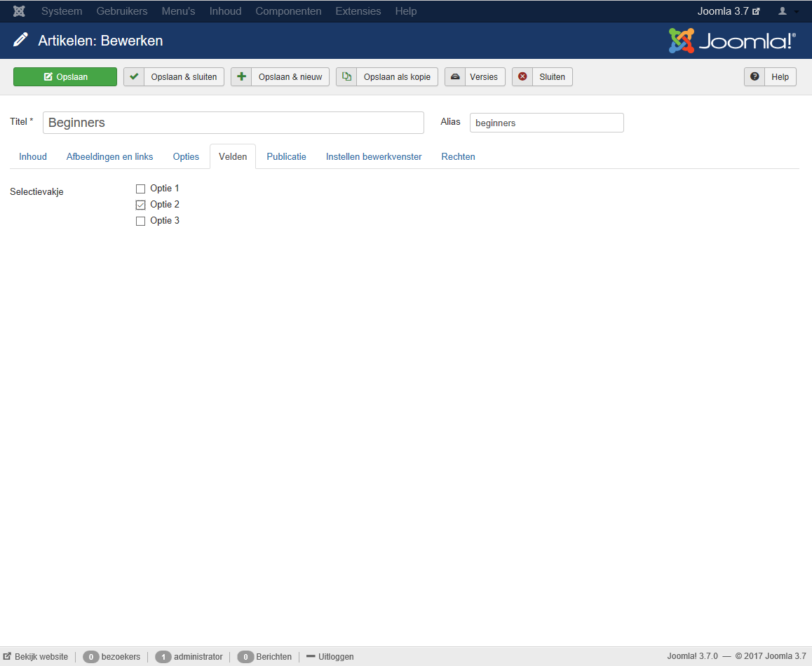Open the Componenten menu

288,11
